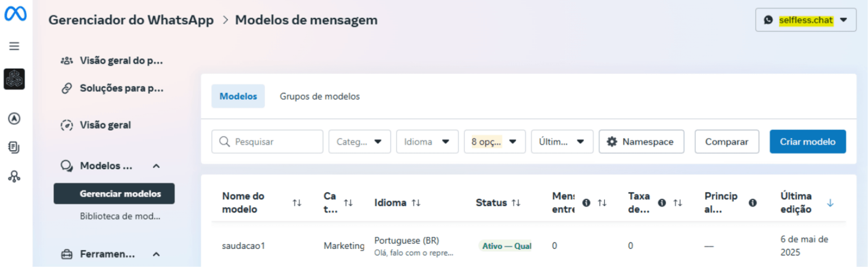Open the Idioma filter dropdown

pyautogui.click(x=428, y=142)
